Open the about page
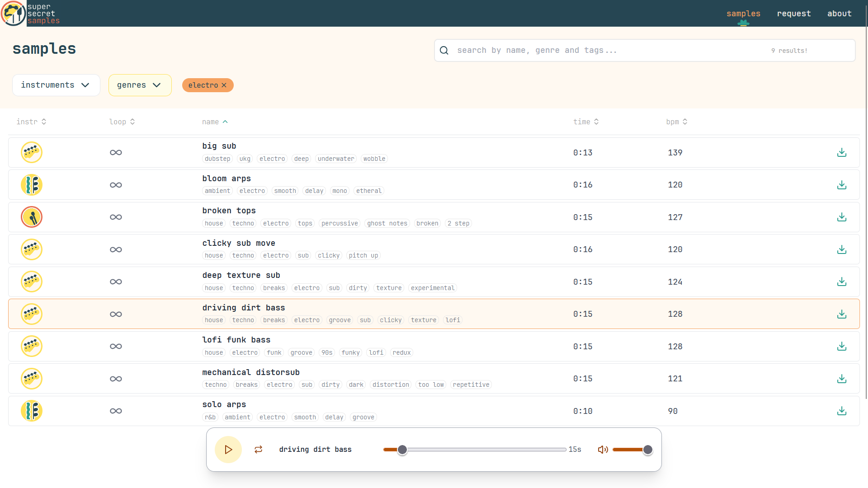Image resolution: width=868 pixels, height=488 pixels. click(840, 14)
